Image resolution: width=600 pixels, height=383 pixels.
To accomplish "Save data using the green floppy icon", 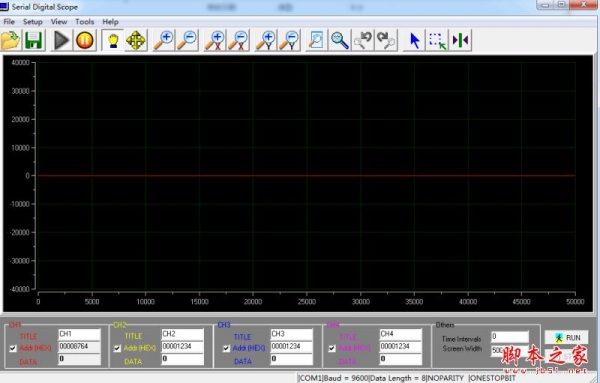I will click(34, 40).
